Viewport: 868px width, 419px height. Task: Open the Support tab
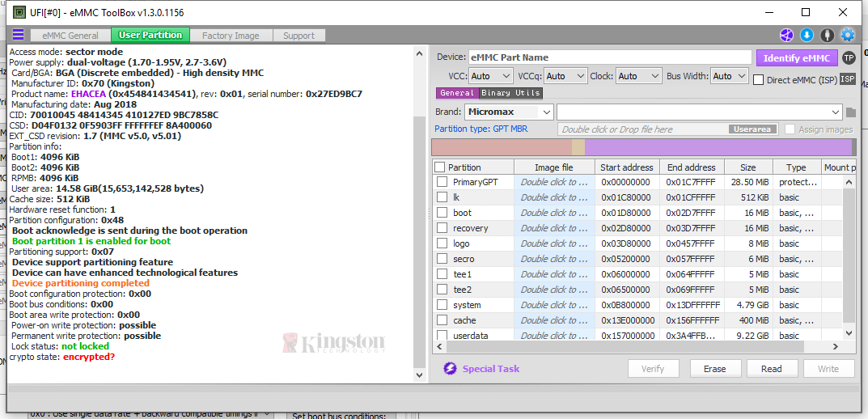pos(299,36)
